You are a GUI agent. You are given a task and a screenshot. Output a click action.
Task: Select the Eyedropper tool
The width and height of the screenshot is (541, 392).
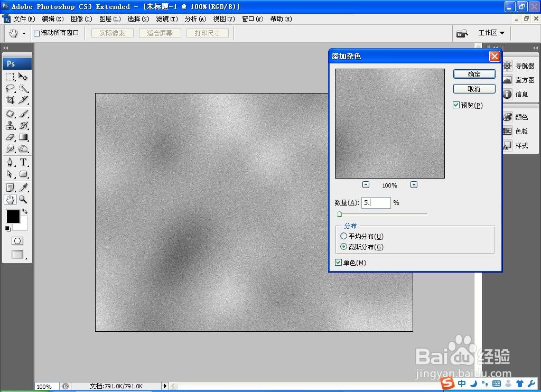[23, 188]
